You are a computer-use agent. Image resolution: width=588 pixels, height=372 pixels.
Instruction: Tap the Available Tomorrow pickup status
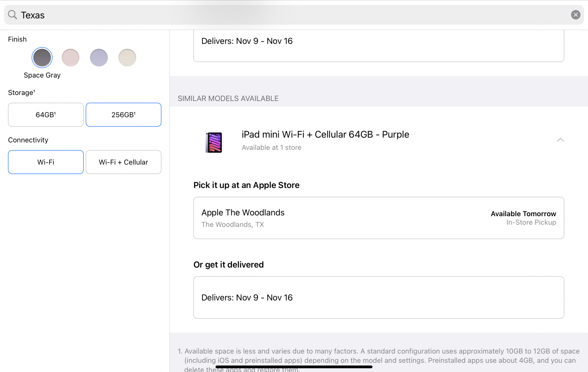point(523,214)
